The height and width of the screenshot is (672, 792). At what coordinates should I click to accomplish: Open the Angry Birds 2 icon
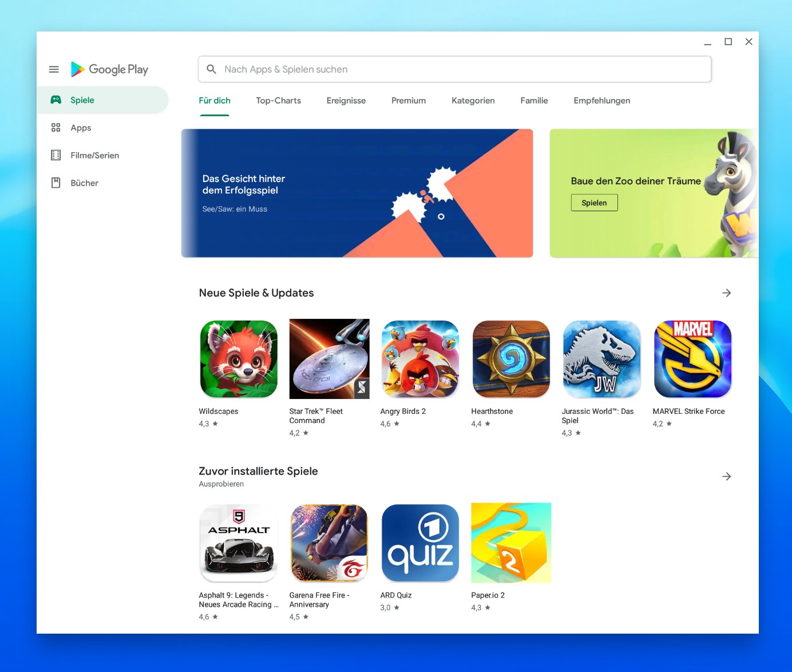[420, 359]
